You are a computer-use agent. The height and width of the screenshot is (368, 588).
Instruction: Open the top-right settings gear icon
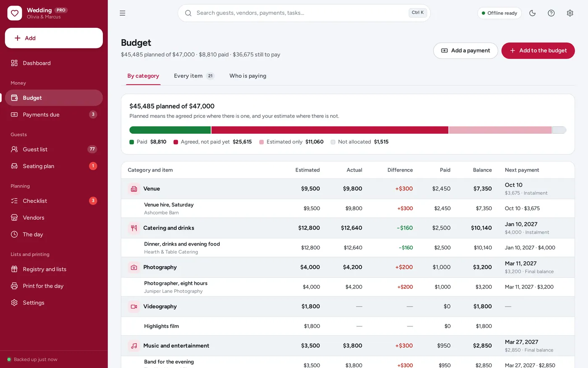pyautogui.click(x=570, y=13)
